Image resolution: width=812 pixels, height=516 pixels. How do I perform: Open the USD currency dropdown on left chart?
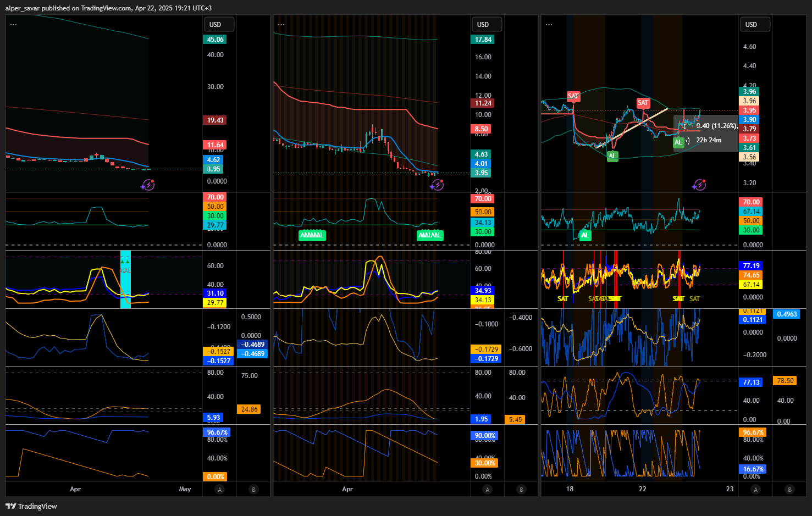219,24
